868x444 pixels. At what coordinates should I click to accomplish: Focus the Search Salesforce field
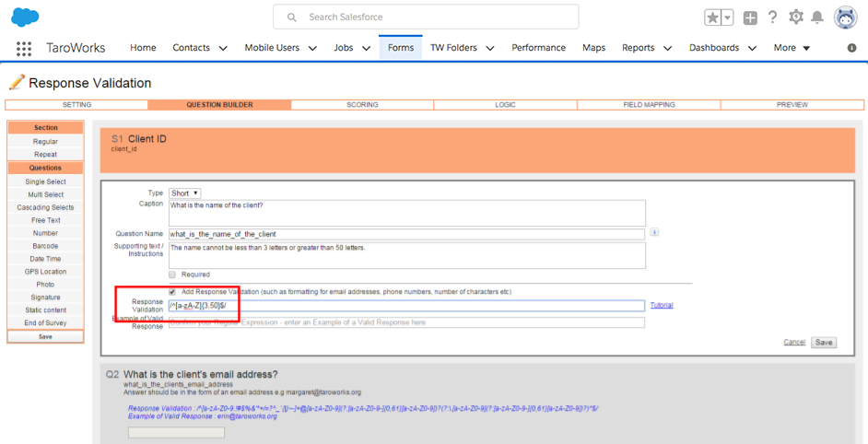pyautogui.click(x=426, y=18)
